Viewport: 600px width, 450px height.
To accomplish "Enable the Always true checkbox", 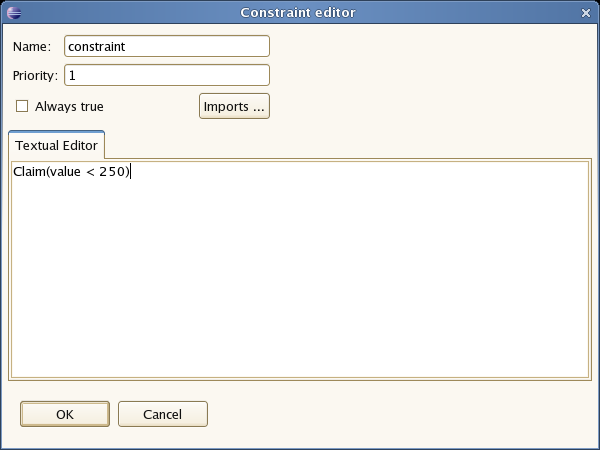I will click(22, 106).
